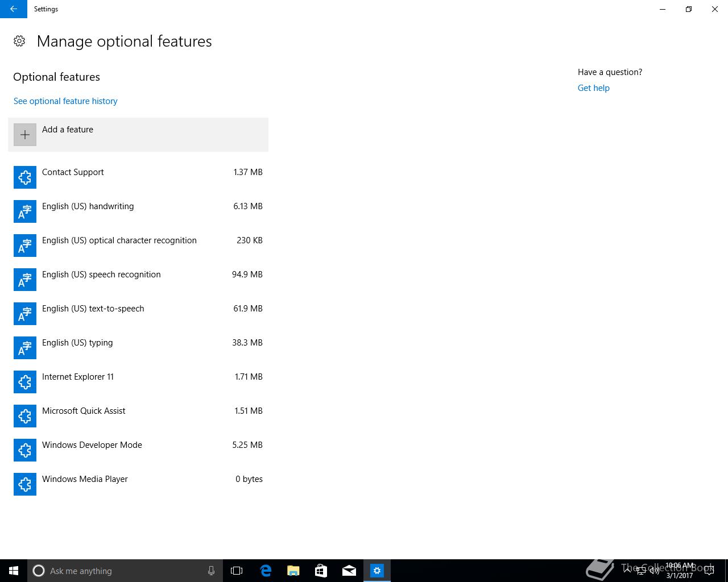Select the Windows Media Player puzzle icon
This screenshot has height=582, width=728.
[25, 484]
